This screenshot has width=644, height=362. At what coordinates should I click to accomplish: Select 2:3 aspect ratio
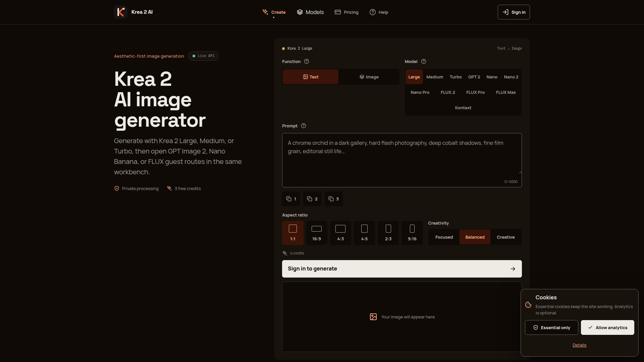pos(388,233)
